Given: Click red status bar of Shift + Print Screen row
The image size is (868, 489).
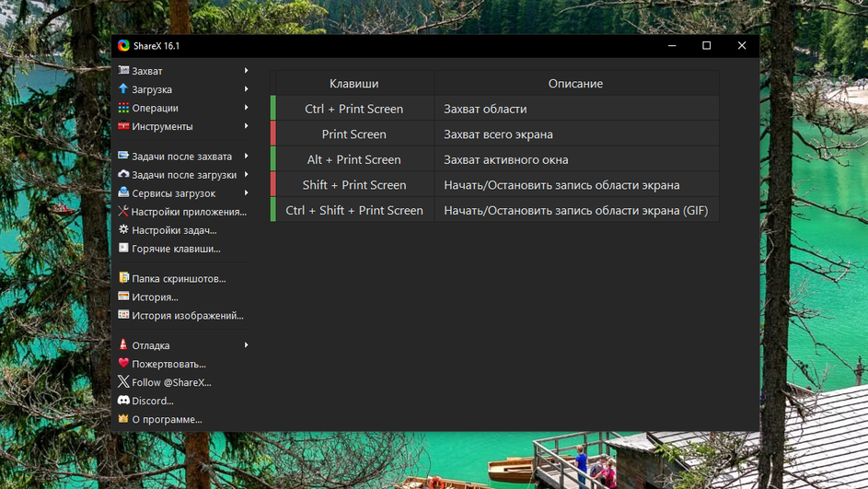Looking at the screenshot, I should point(272,184).
